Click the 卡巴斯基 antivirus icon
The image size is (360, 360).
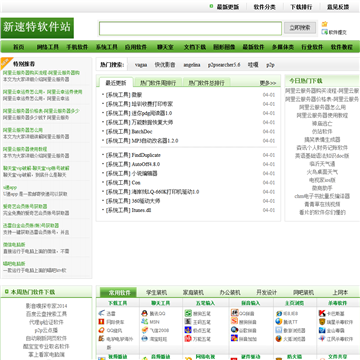pyautogui.click(x=322, y=313)
